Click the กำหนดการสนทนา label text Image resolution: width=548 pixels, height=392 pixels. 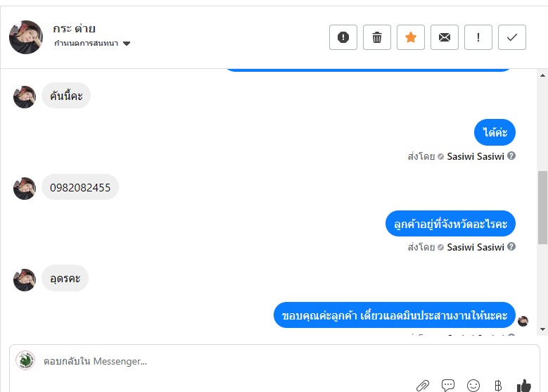click(86, 44)
